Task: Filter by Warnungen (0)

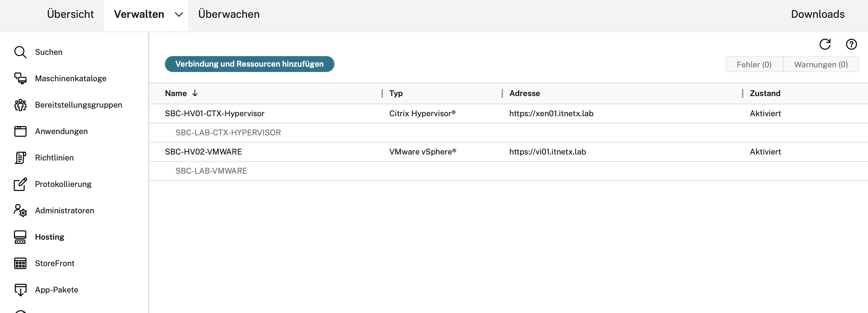Action: (x=821, y=64)
